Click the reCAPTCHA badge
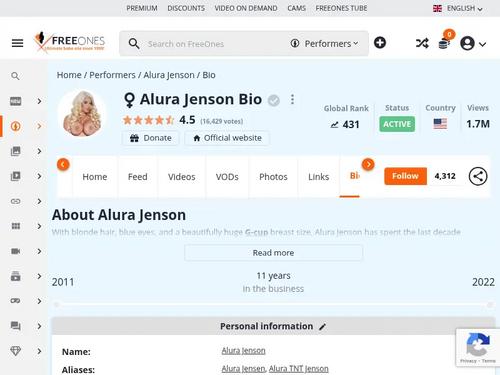This screenshot has height=375, width=500. point(478,347)
